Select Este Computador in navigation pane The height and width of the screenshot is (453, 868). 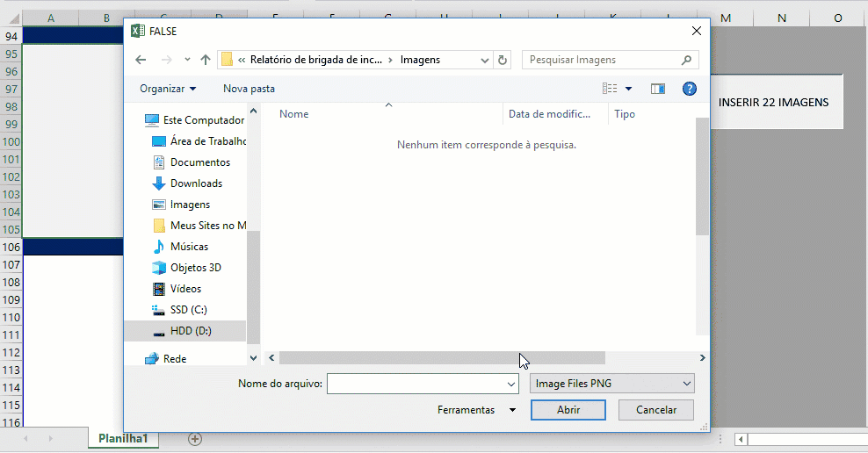click(x=194, y=120)
